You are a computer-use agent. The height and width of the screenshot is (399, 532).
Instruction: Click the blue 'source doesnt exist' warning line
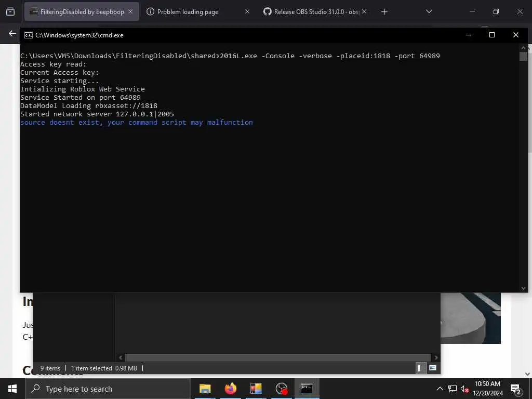137,122
